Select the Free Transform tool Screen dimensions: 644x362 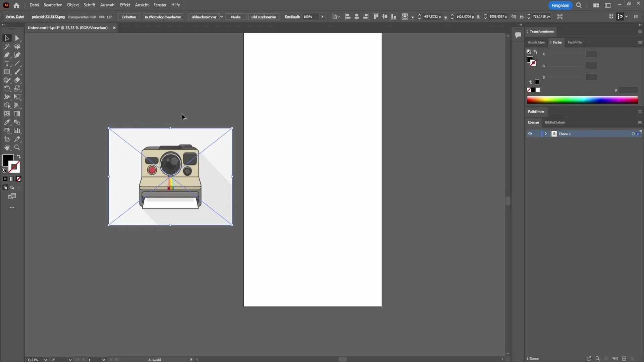pos(17,97)
